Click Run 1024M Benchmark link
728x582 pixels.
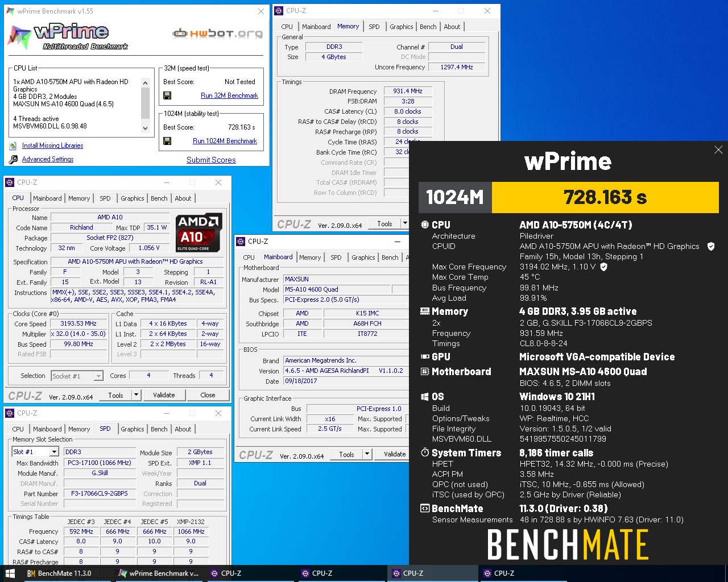click(225, 141)
